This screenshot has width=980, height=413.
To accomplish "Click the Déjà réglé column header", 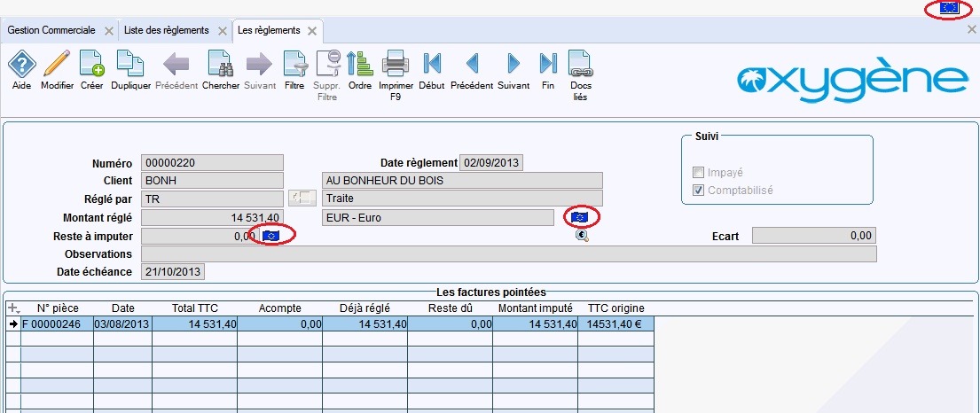I will 365,308.
